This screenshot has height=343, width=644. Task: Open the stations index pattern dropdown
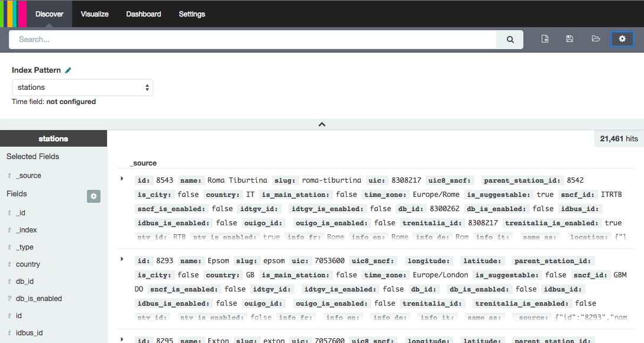coord(83,88)
